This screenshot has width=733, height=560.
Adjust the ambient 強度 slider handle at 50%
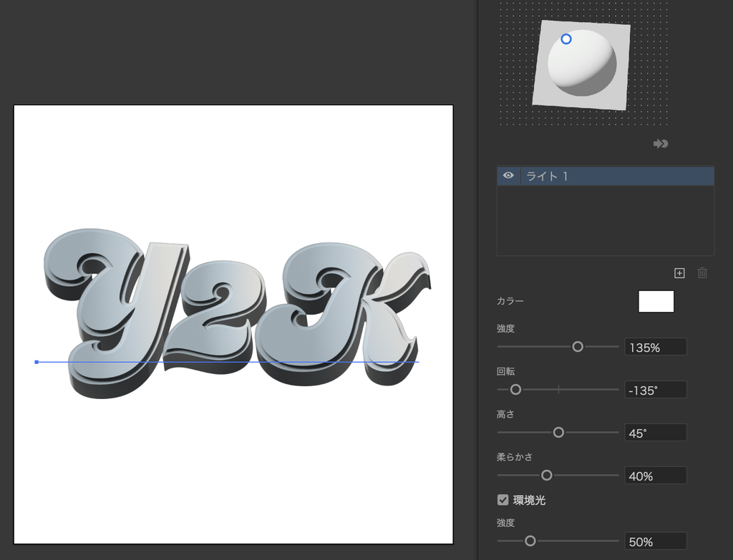point(530,541)
